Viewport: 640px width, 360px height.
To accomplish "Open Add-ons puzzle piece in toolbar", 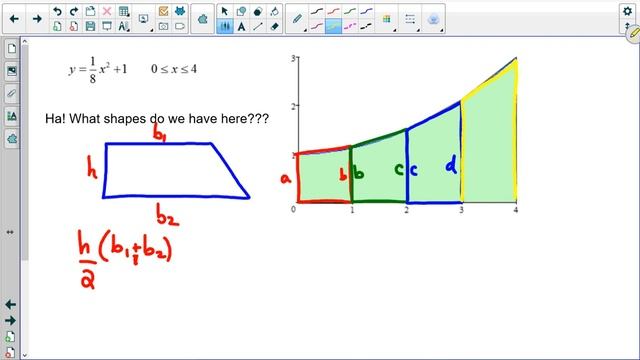I will click(x=202, y=19).
